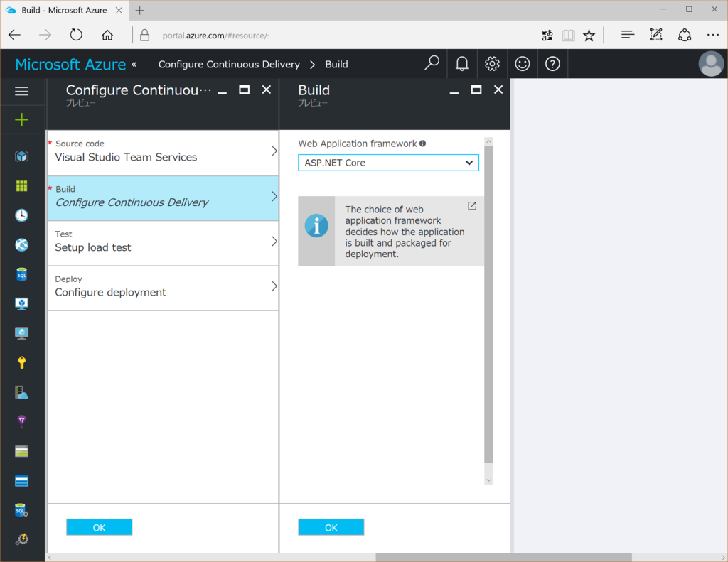Open the Virtual machines monitor sidebar icon
The height and width of the screenshot is (562, 728).
21,303
